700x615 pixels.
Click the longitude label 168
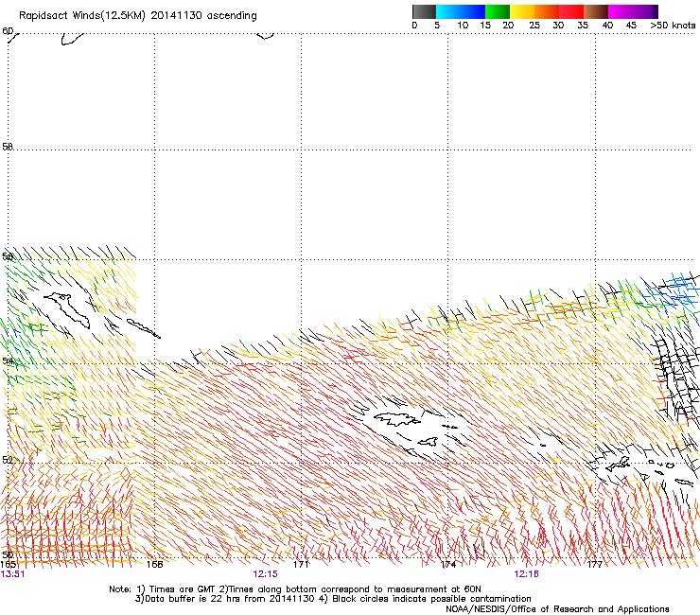pos(155,565)
